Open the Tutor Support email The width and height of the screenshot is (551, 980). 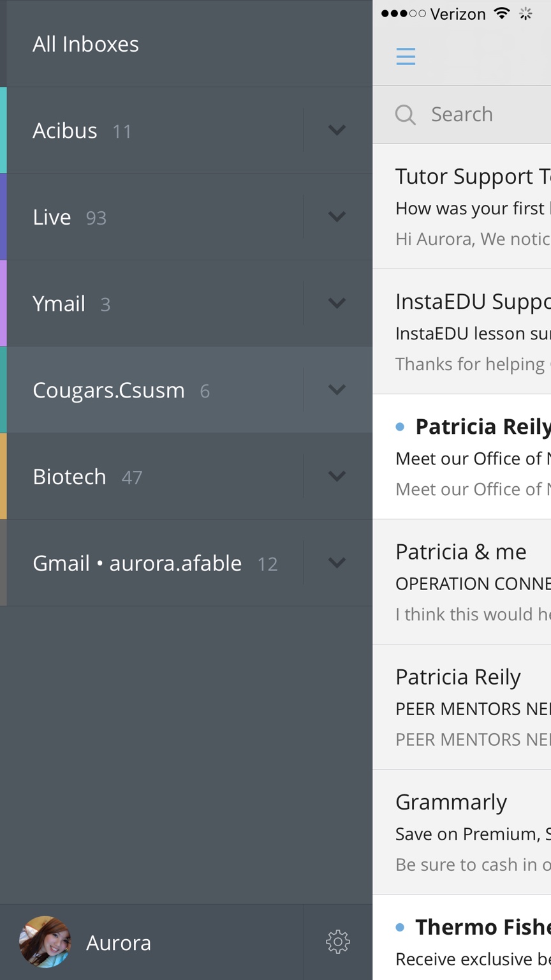472,206
